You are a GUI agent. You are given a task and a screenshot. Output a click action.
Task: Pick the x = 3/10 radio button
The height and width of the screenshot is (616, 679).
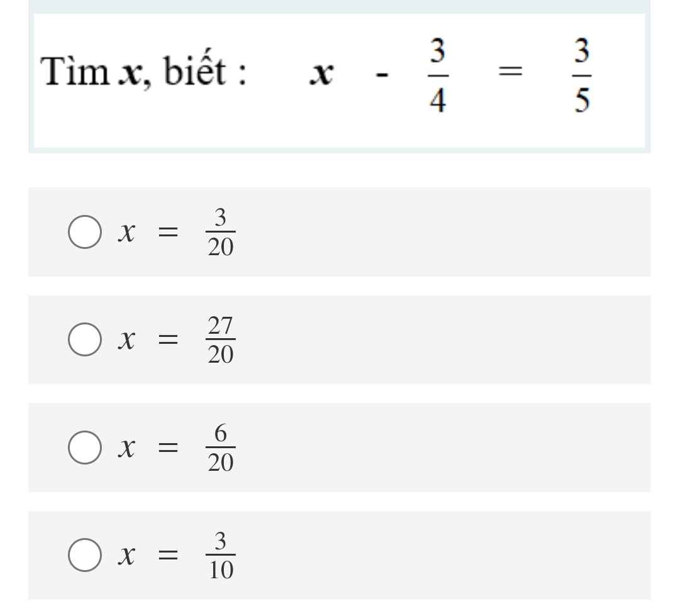(84, 556)
